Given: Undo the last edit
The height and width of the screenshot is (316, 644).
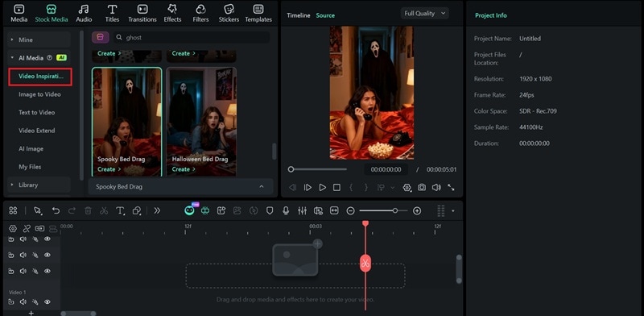Looking at the screenshot, I should (56, 210).
